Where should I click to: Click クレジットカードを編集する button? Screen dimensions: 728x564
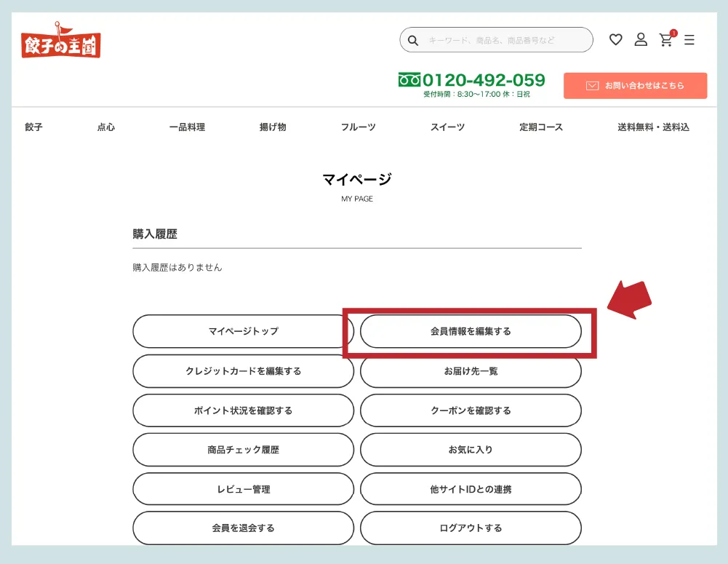click(x=244, y=371)
